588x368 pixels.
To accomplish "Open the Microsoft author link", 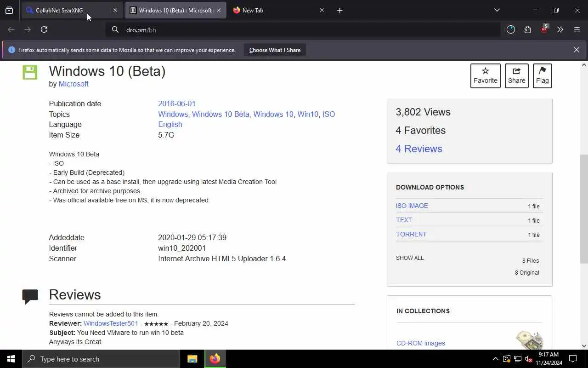I will [73, 84].
